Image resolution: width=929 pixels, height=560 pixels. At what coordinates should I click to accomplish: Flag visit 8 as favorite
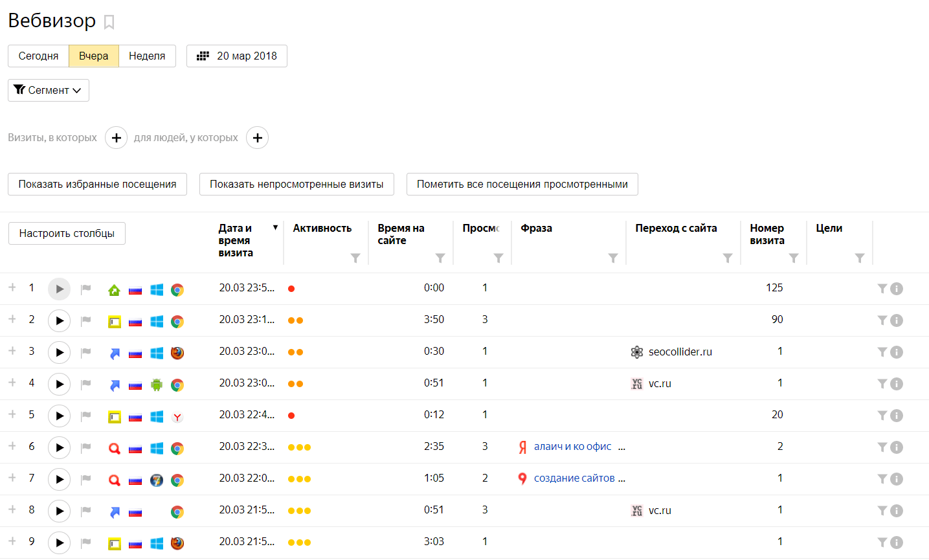coord(86,511)
